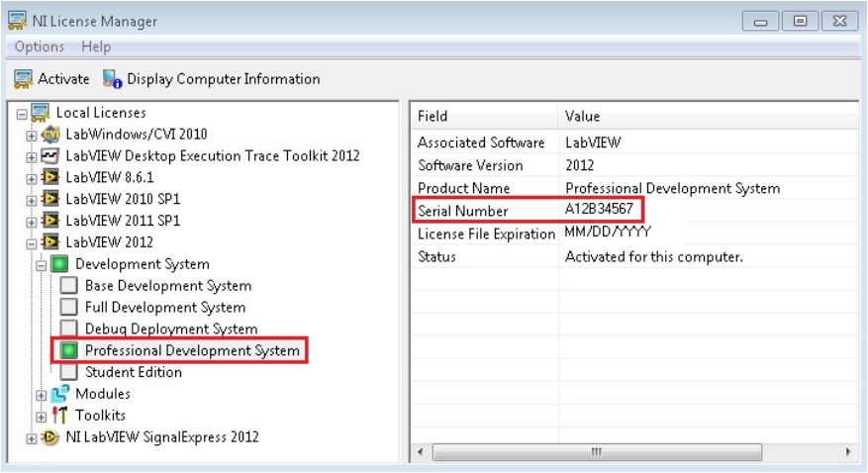Click the 'Activated for this computer.' status
The height and width of the screenshot is (473, 868).
click(654, 256)
